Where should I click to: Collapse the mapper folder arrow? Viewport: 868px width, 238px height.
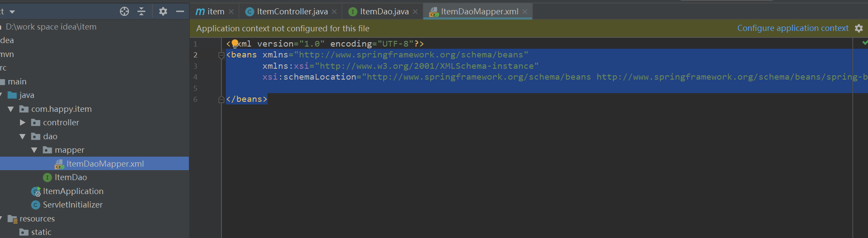34,150
